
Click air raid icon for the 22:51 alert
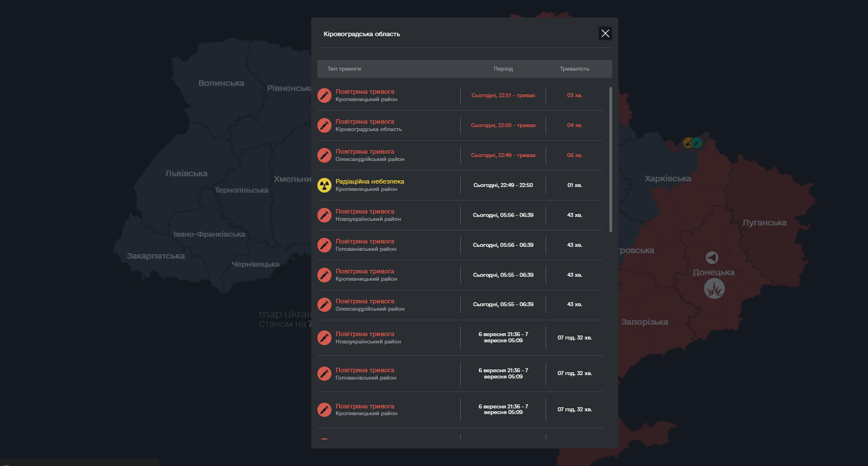pyautogui.click(x=324, y=95)
